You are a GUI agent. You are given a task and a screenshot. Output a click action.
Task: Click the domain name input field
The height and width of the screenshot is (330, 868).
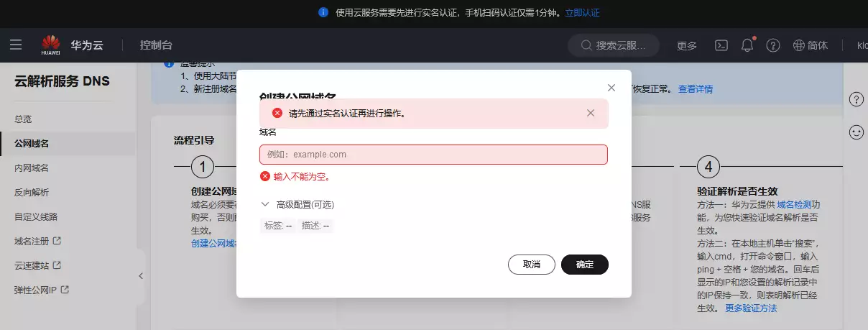(433, 155)
